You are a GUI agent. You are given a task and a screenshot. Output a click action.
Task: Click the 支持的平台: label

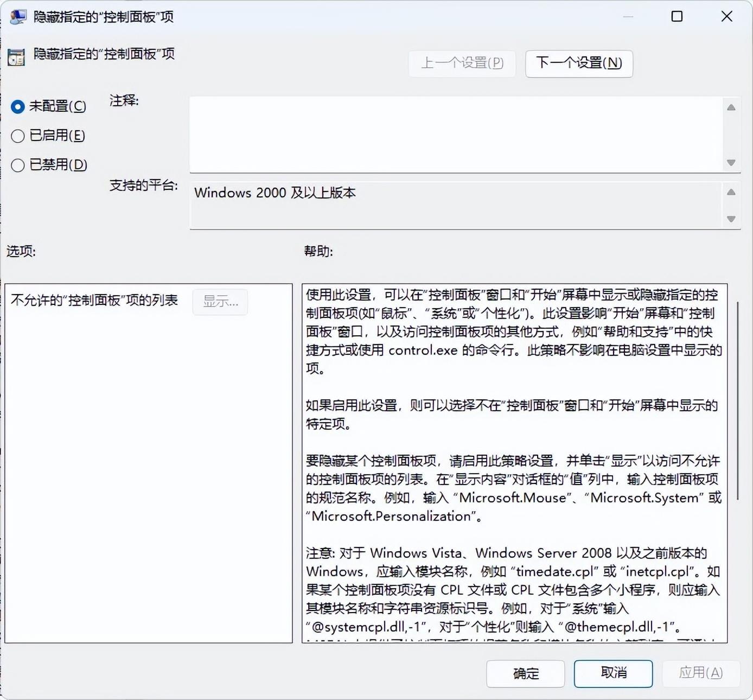[144, 186]
